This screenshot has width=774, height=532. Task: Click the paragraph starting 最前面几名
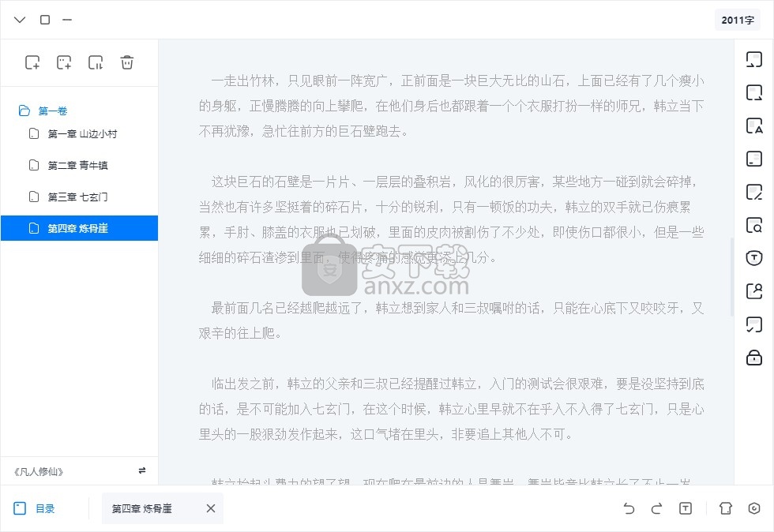tap(452, 320)
